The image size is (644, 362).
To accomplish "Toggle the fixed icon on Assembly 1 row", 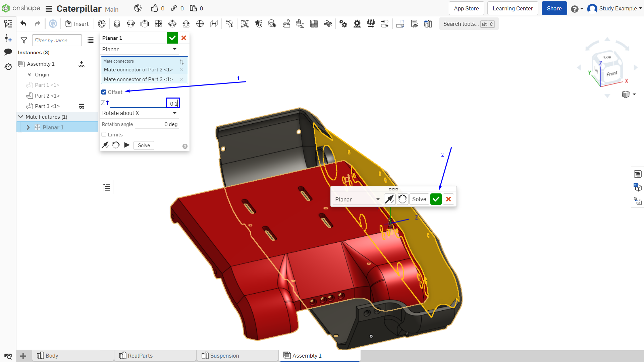I will pyautogui.click(x=82, y=64).
